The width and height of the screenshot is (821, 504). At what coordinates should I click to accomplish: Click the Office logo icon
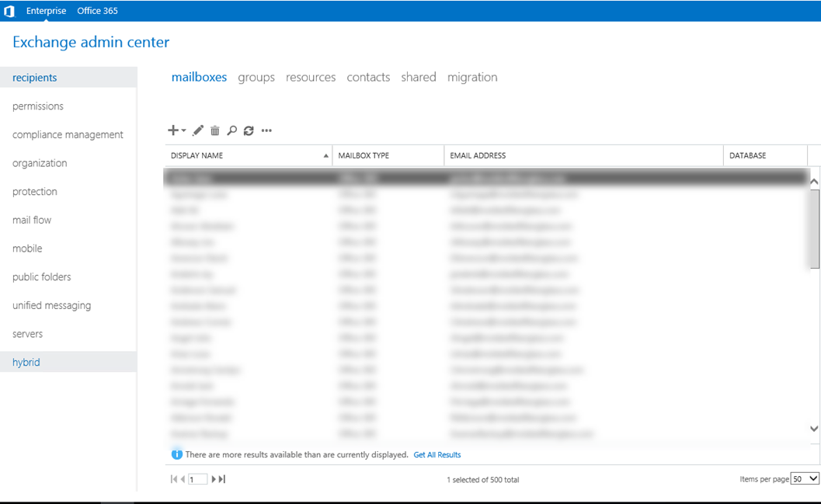coord(9,11)
